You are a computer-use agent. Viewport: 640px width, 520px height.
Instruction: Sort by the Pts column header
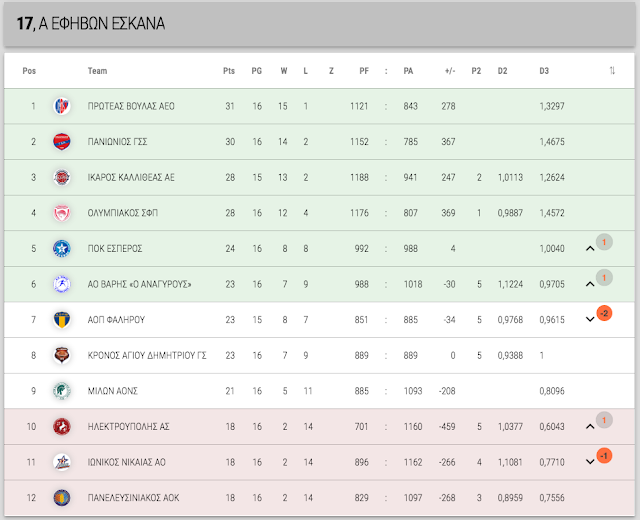(x=229, y=71)
